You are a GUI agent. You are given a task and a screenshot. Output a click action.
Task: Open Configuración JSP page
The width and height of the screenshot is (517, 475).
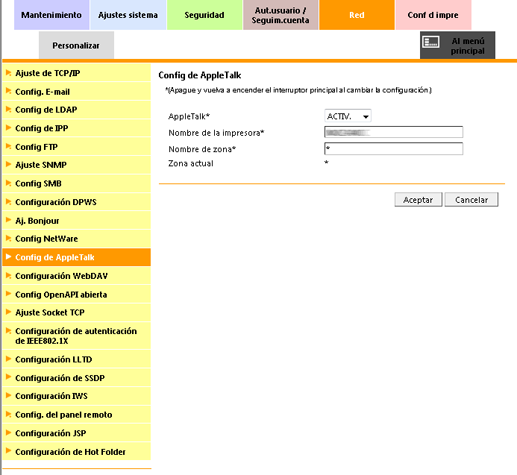[76, 433]
